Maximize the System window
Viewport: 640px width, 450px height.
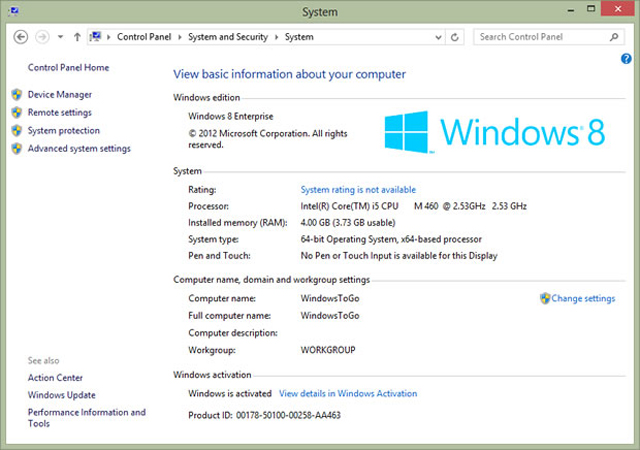[591, 9]
